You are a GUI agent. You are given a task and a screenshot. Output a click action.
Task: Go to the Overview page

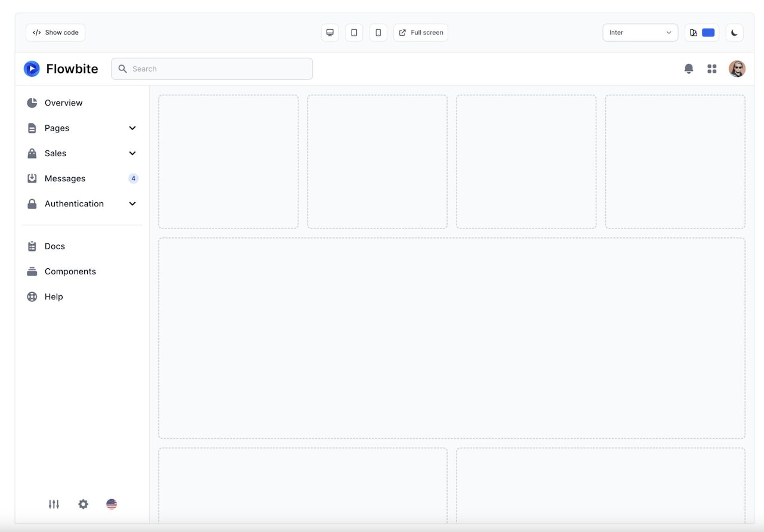click(x=63, y=103)
